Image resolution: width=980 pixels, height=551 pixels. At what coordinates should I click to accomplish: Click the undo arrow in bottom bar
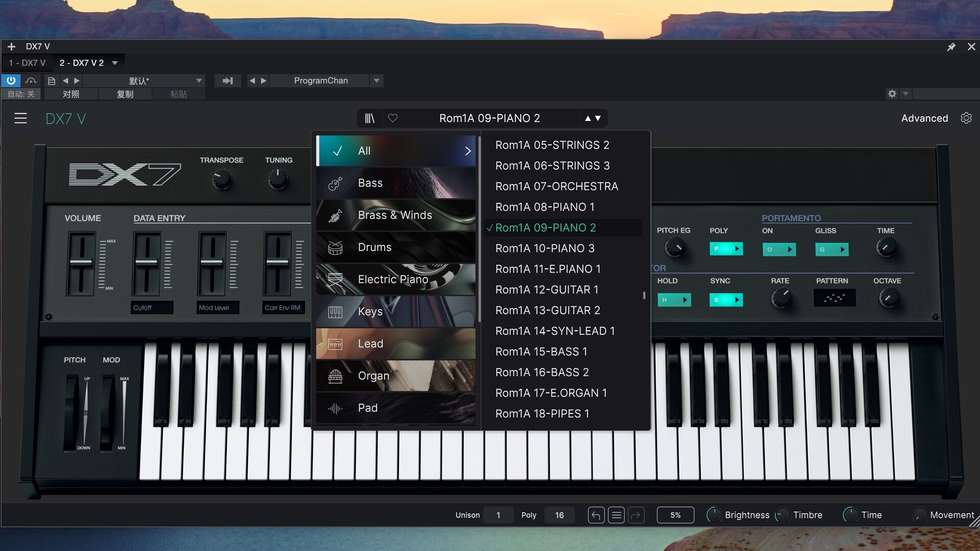(596, 515)
